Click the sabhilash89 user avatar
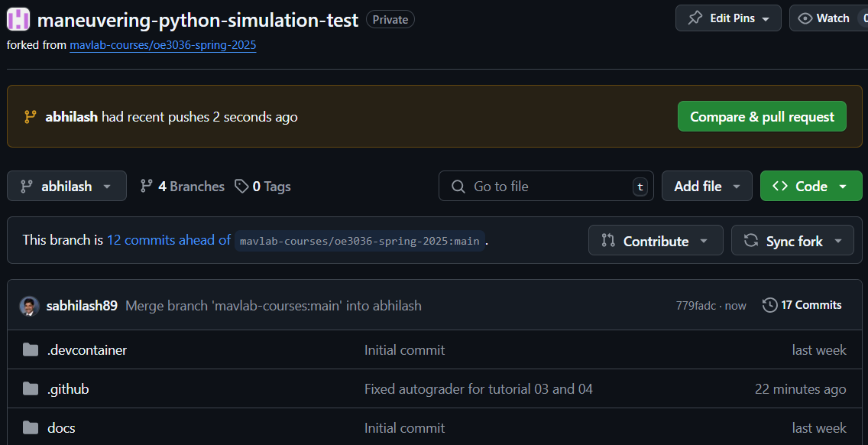 click(29, 306)
